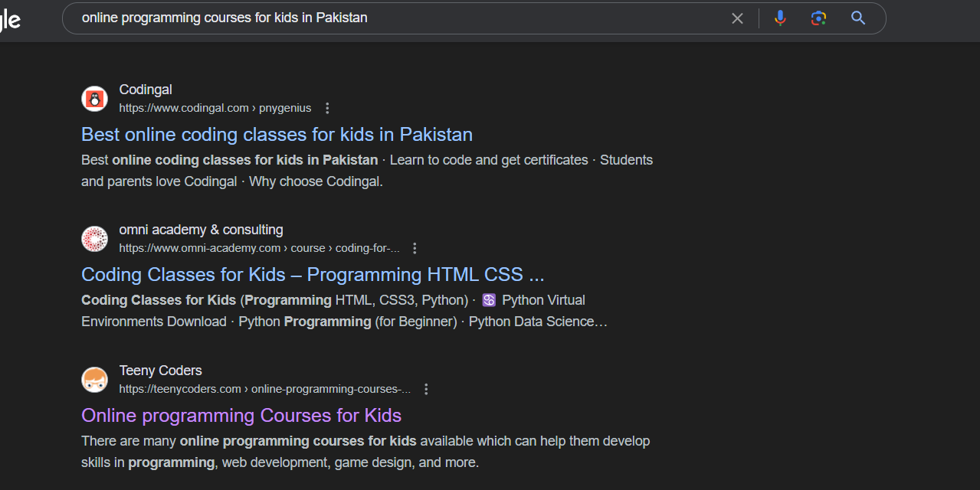Click the Teeny Coders site name
Viewport: 980px width, 490px height.
tap(160, 371)
